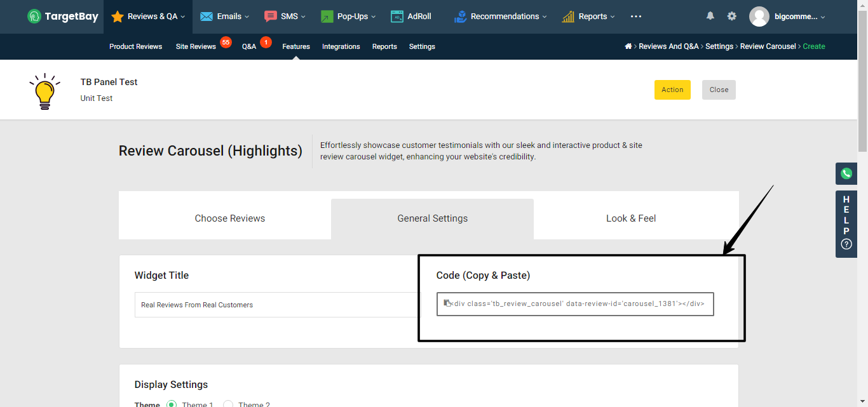Image resolution: width=868 pixels, height=407 pixels.
Task: Click the Widget Title input field
Action: (x=278, y=305)
